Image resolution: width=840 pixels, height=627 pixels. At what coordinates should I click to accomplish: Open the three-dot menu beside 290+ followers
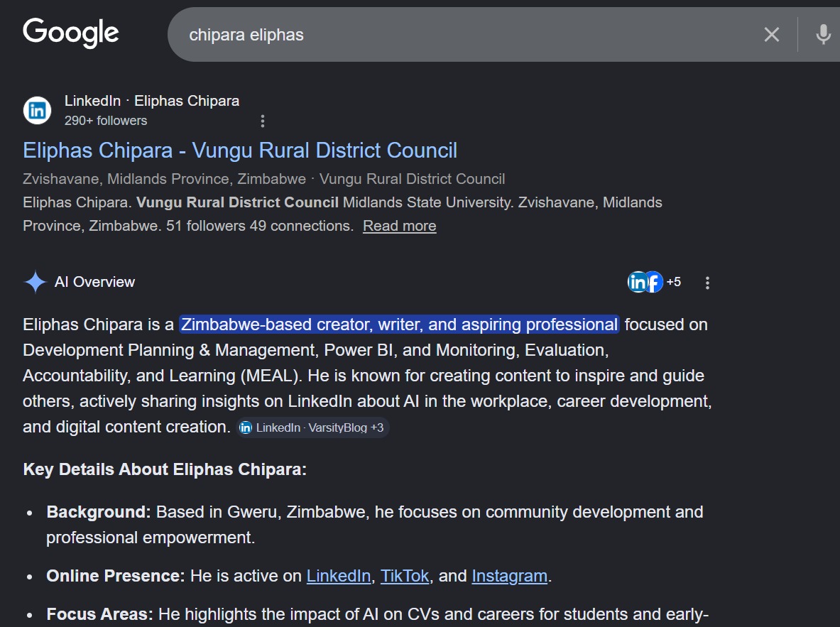263,121
